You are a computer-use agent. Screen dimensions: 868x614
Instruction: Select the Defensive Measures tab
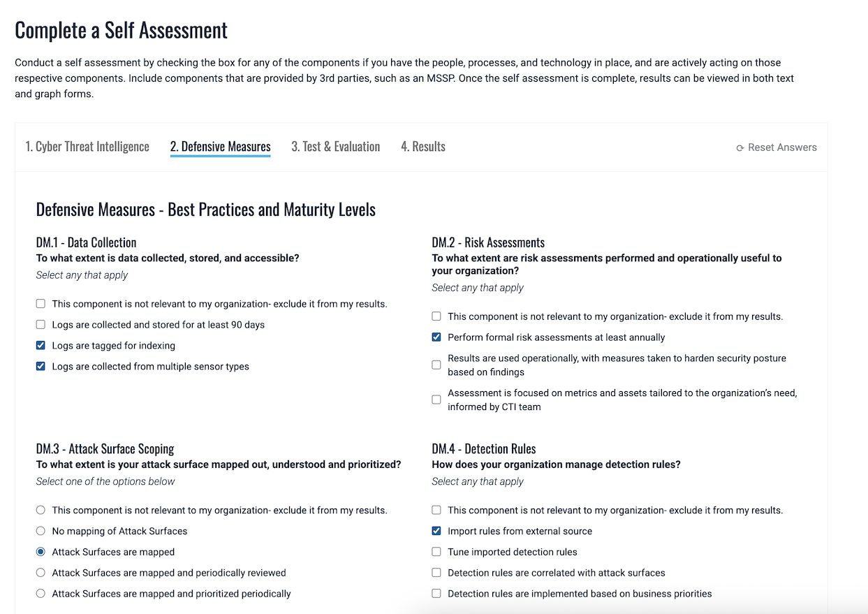tap(221, 147)
